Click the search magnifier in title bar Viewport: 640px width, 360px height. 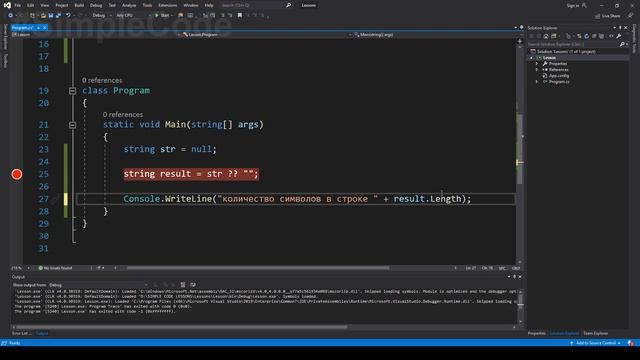point(288,5)
